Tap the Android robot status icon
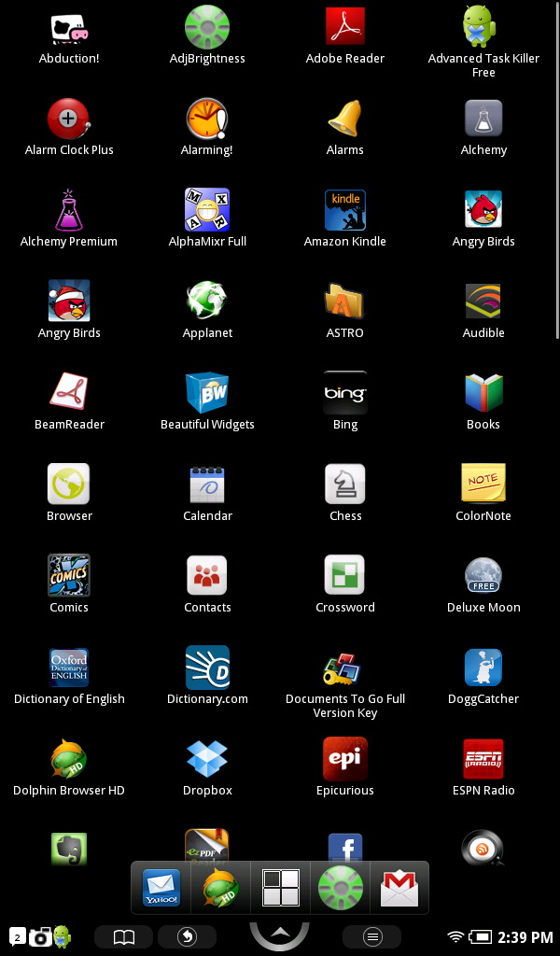 coord(63,936)
